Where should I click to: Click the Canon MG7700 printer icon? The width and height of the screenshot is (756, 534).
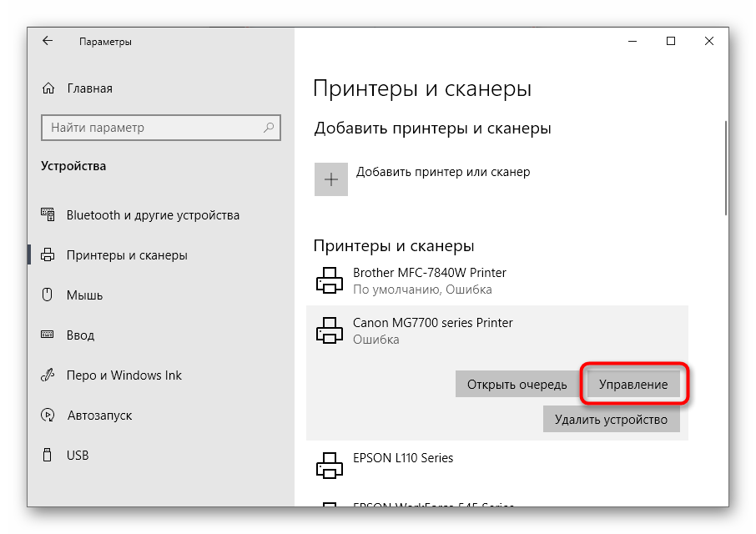tap(330, 331)
